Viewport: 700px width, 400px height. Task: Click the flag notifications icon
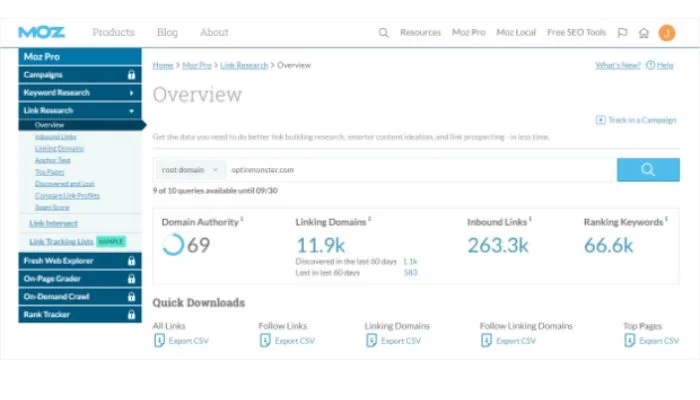click(x=622, y=33)
